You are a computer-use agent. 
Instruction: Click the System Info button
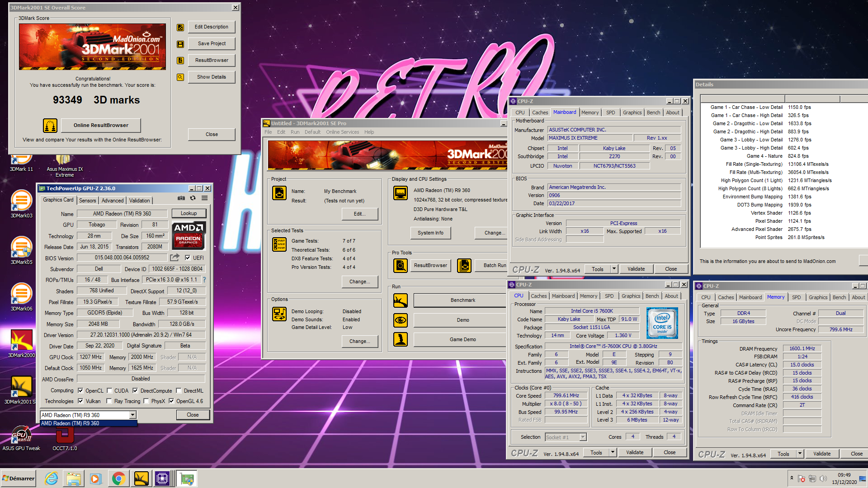coord(430,233)
